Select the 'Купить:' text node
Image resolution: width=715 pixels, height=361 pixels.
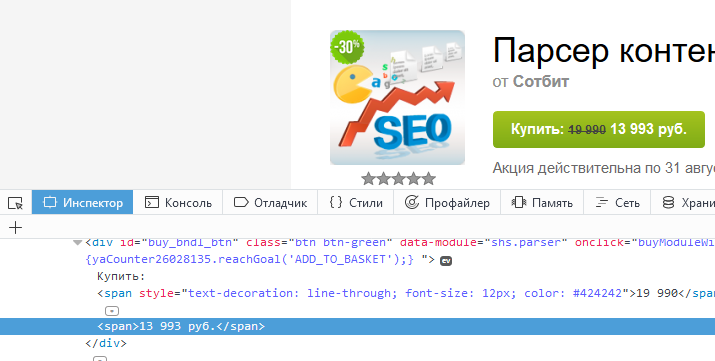(121, 276)
